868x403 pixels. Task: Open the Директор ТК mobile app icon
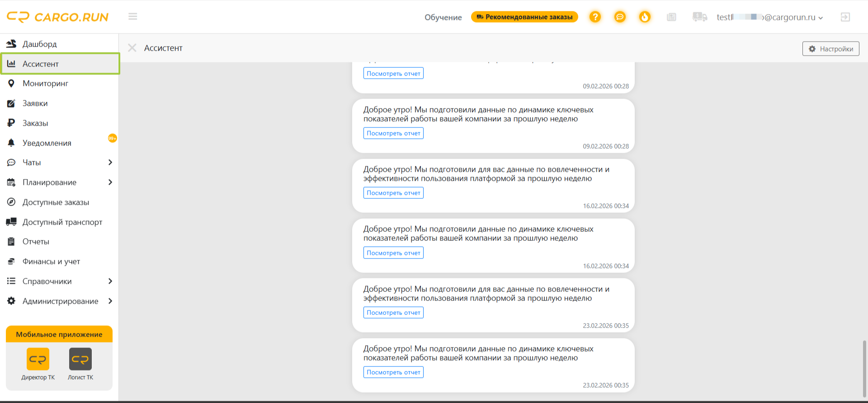pos(38,359)
